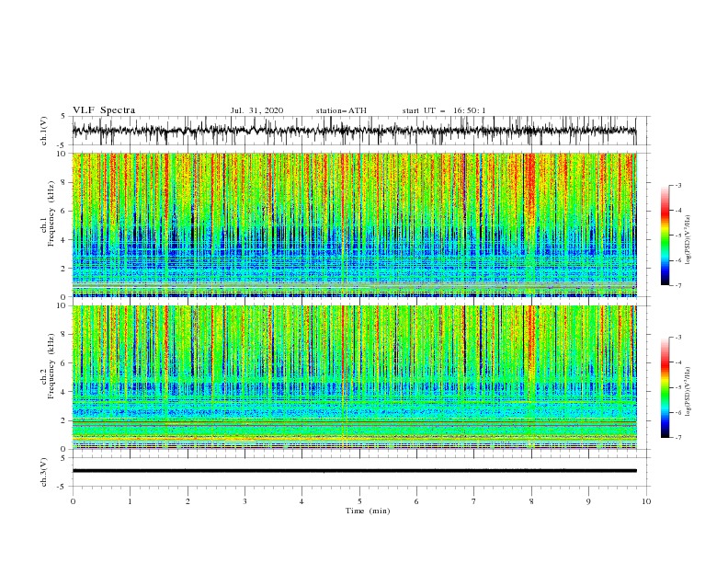Click the ch.1 spectrogram color scale bar
The height and width of the screenshot is (563, 728).
(665, 236)
